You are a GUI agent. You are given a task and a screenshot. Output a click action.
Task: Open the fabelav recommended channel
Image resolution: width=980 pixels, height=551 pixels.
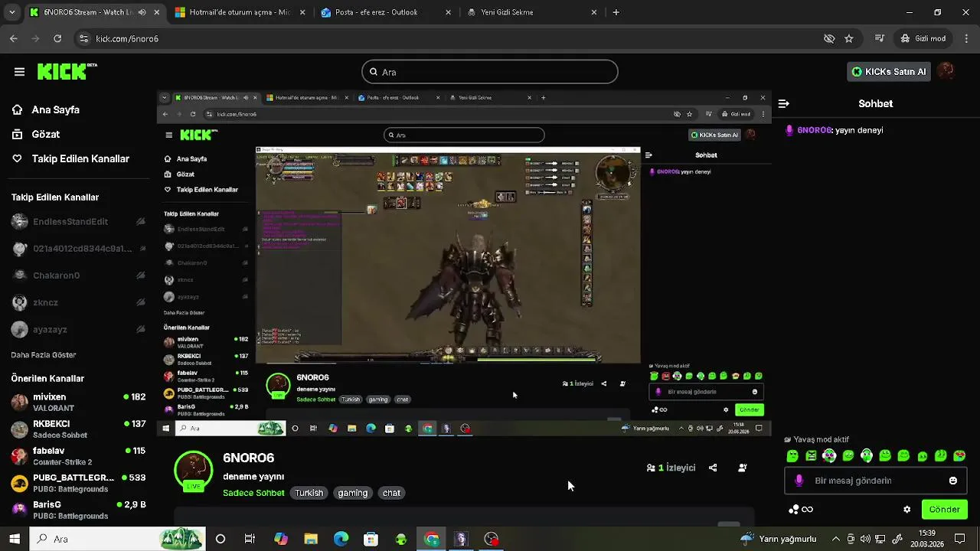coord(79,456)
